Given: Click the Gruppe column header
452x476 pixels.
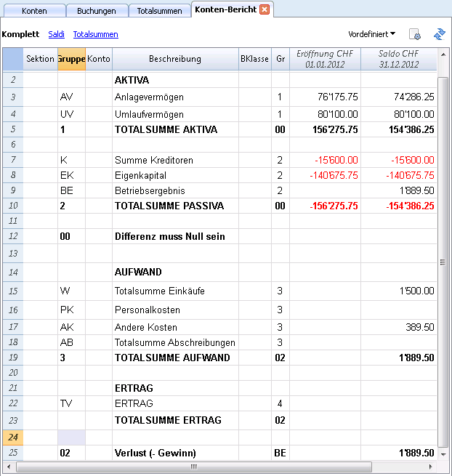Looking at the screenshot, I should pyautogui.click(x=72, y=59).
